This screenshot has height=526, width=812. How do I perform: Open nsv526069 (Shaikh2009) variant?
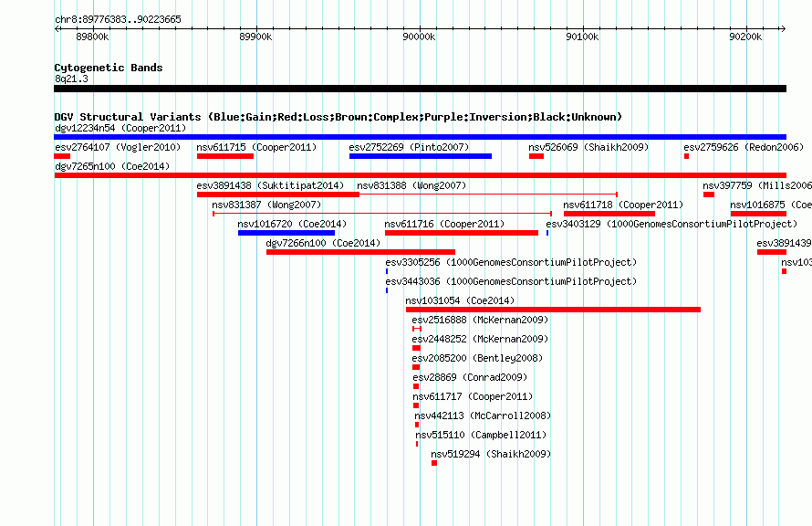pyautogui.click(x=588, y=147)
